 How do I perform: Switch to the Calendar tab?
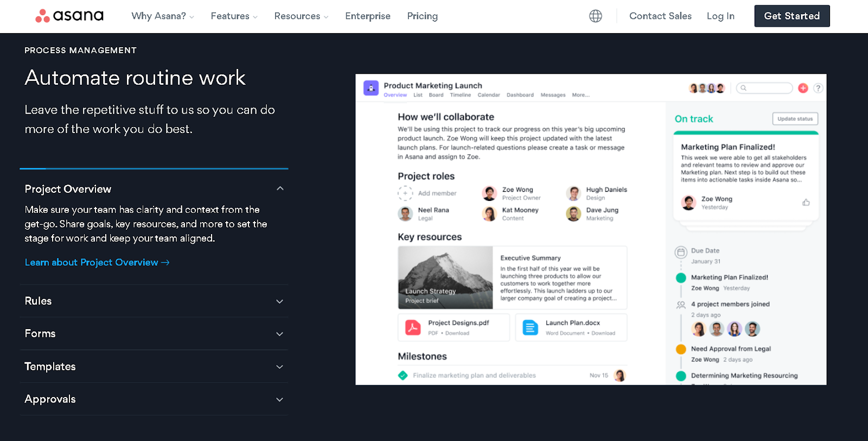(x=489, y=95)
